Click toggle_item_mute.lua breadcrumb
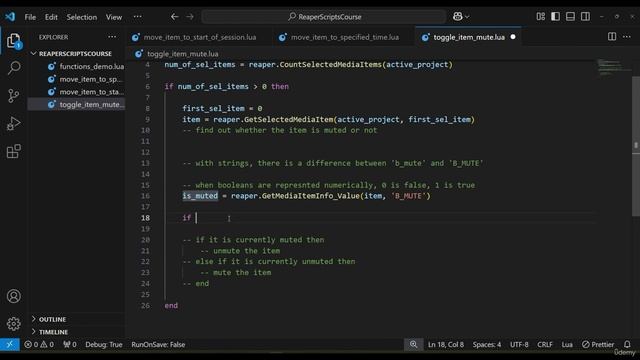 click(182, 54)
